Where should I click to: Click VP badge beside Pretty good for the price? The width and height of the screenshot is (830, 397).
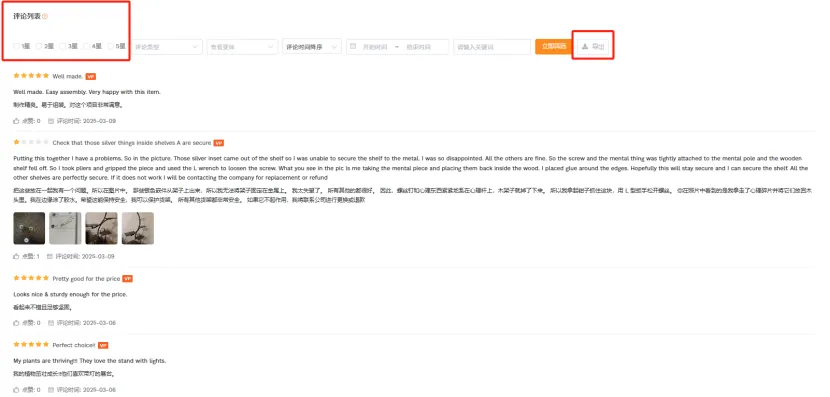click(x=127, y=278)
